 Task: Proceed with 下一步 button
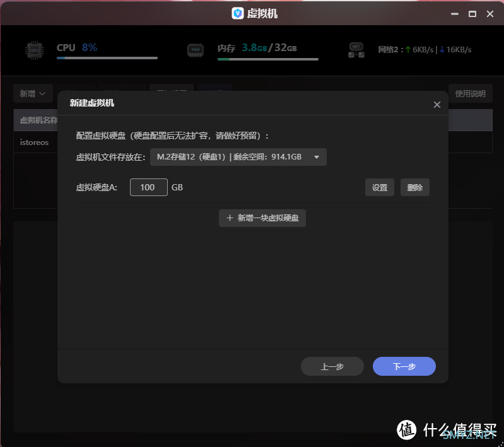[x=404, y=366]
